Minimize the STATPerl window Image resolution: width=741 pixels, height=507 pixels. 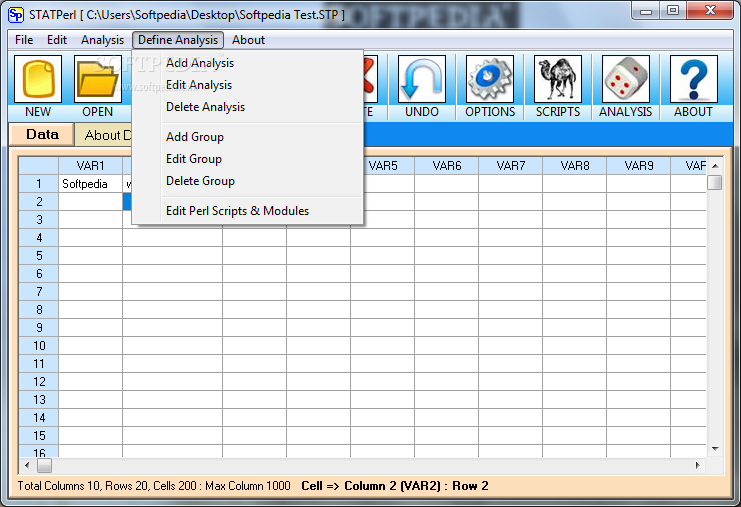pyautogui.click(x=646, y=11)
